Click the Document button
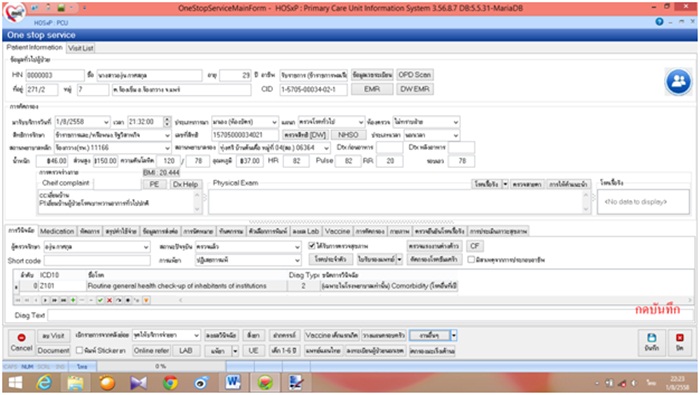700x395 pixels. [x=53, y=351]
